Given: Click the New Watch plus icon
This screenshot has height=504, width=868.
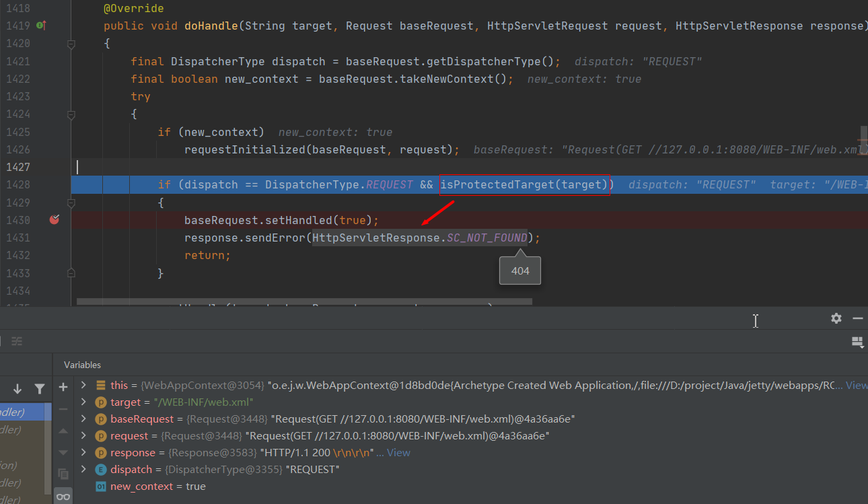Looking at the screenshot, I should 63,387.
